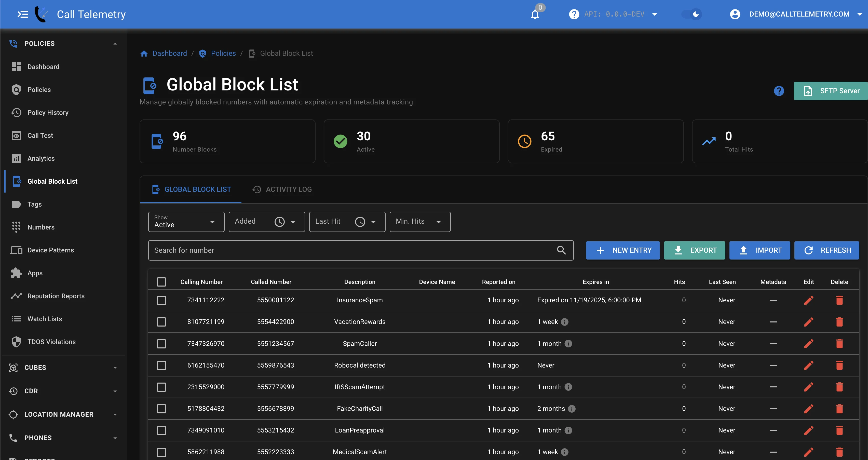This screenshot has height=460, width=868.
Task: Select the row for 5178804432
Action: tap(161, 409)
